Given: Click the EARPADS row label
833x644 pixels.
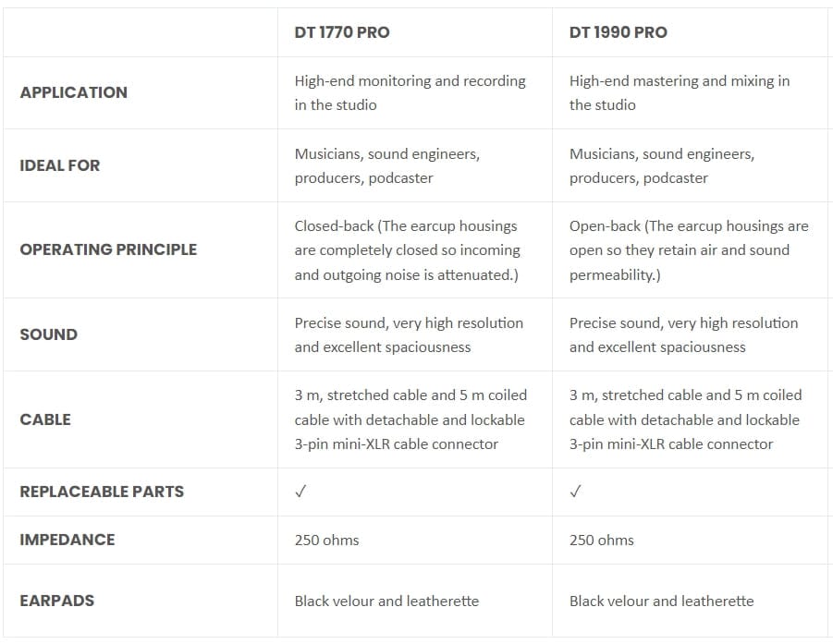Looking at the screenshot, I should click(57, 601).
